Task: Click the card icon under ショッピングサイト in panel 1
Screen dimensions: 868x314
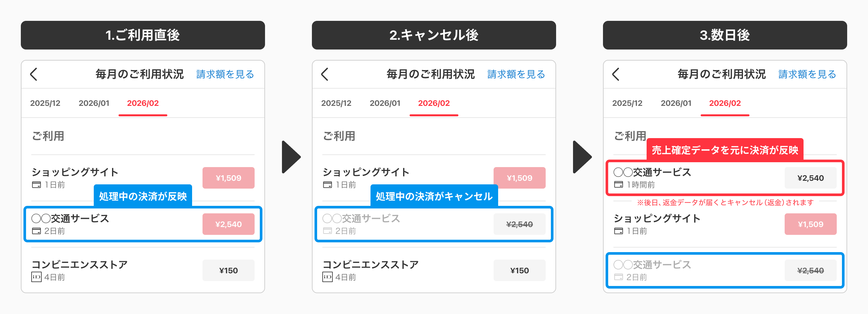Action: coord(37,184)
